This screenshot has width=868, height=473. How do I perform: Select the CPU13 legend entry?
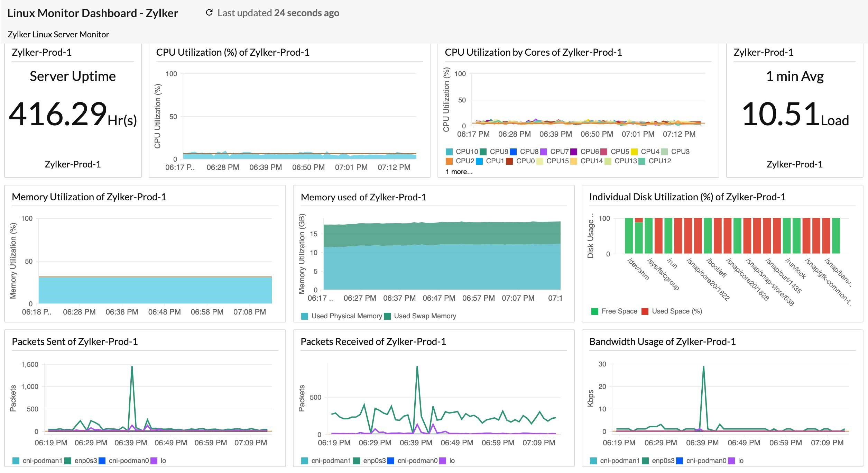(621, 161)
